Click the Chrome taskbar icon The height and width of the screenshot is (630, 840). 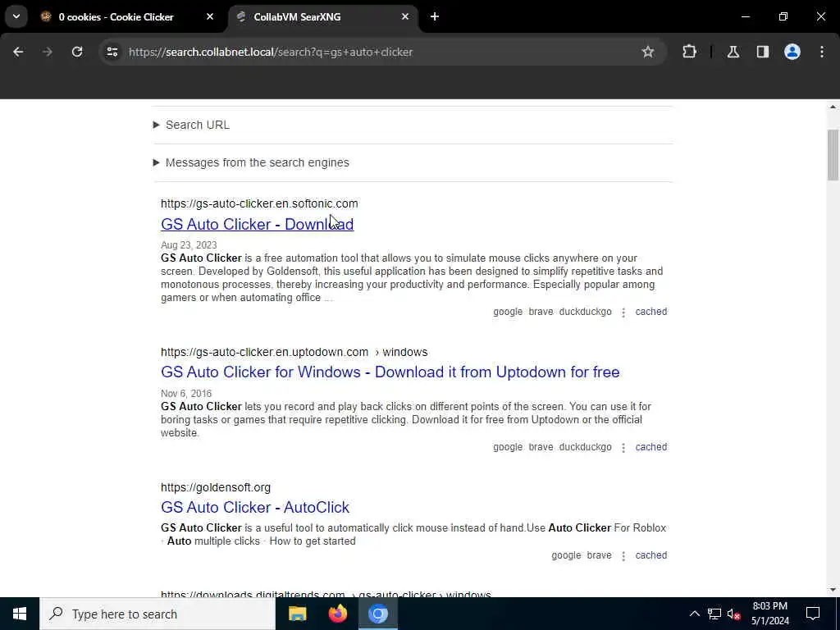[x=377, y=614]
